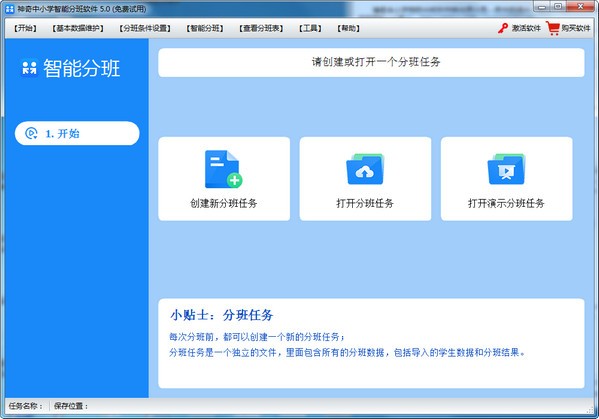Click the window resize grip corner
Screen dimensions: 599x419
click(590, 410)
